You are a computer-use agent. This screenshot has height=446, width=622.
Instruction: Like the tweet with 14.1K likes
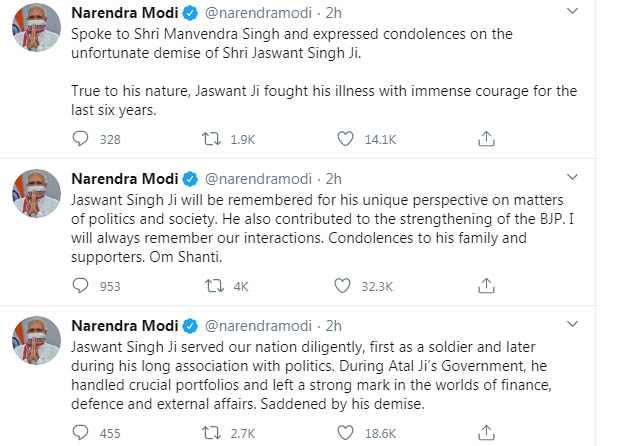(x=345, y=139)
